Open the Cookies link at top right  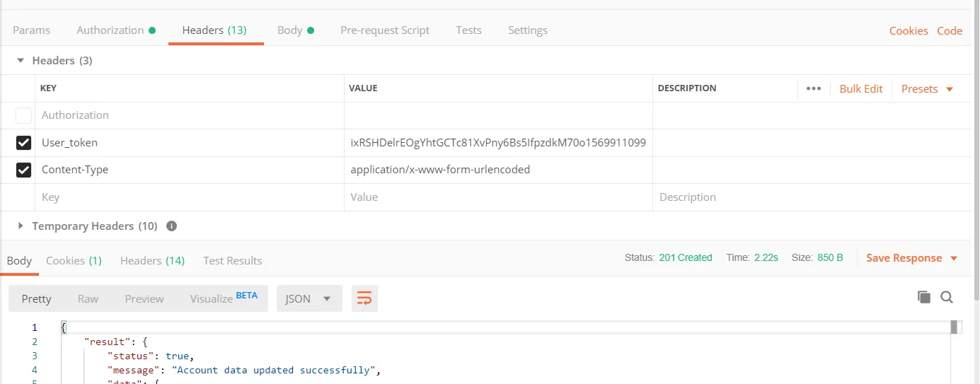(x=909, y=31)
